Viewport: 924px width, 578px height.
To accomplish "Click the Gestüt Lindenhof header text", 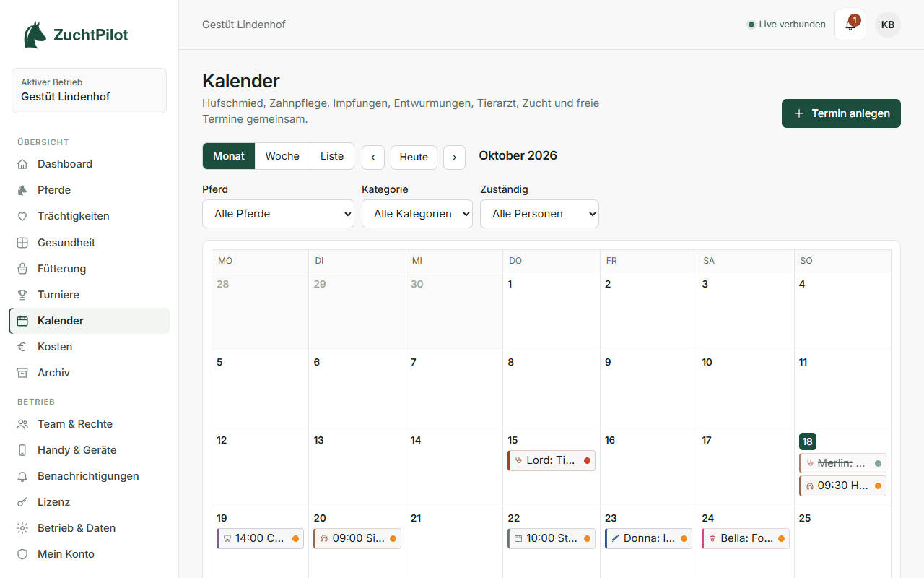I will tap(244, 25).
